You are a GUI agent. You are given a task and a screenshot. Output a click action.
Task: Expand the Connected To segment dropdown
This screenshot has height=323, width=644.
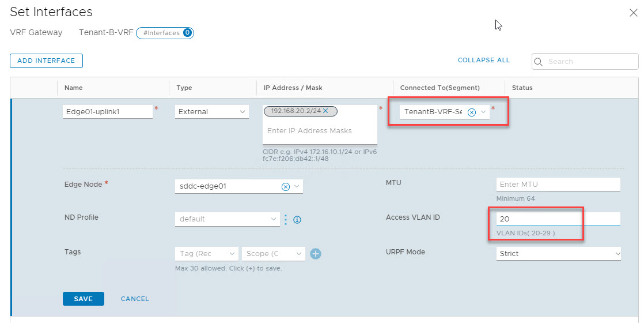point(484,112)
